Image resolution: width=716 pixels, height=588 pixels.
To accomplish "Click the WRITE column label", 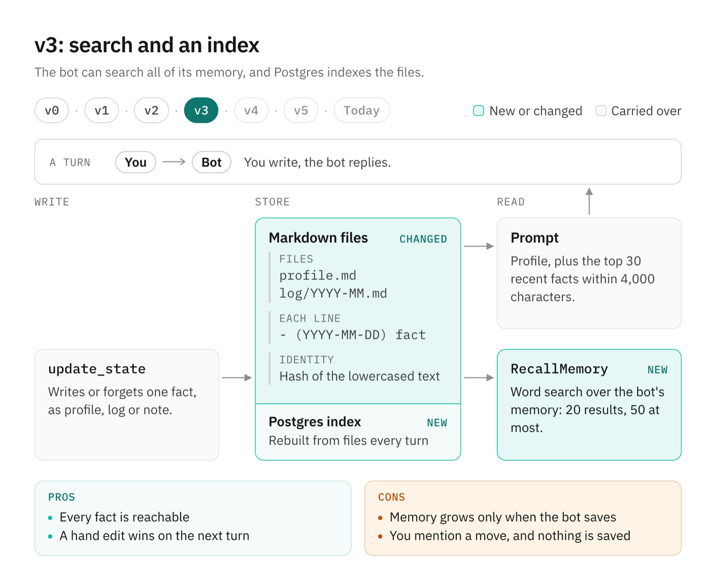I will point(52,202).
